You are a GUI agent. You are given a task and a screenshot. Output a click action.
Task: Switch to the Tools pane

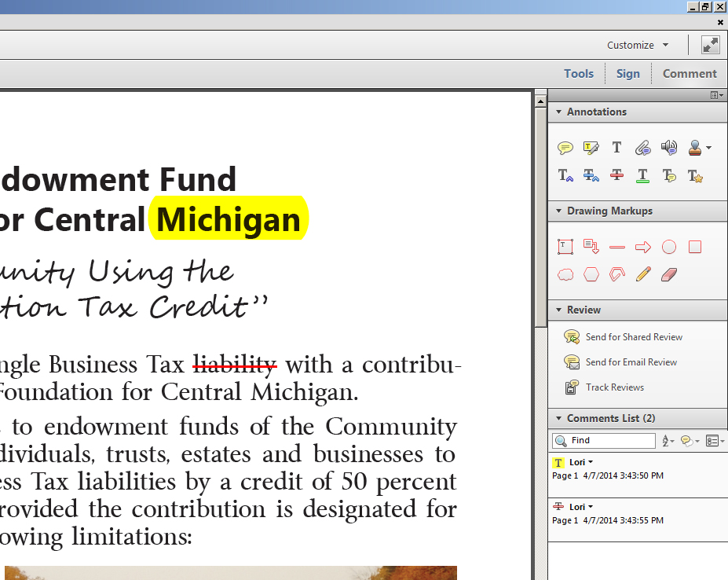(578, 74)
